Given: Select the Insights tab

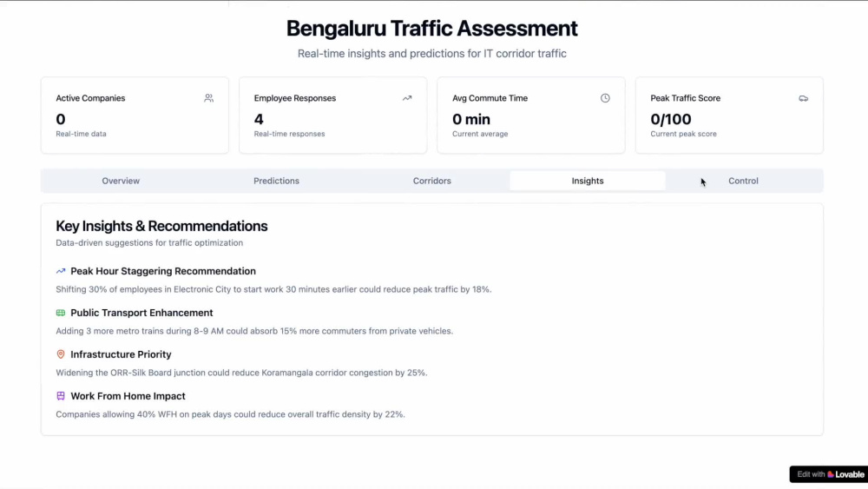Looking at the screenshot, I should point(588,181).
